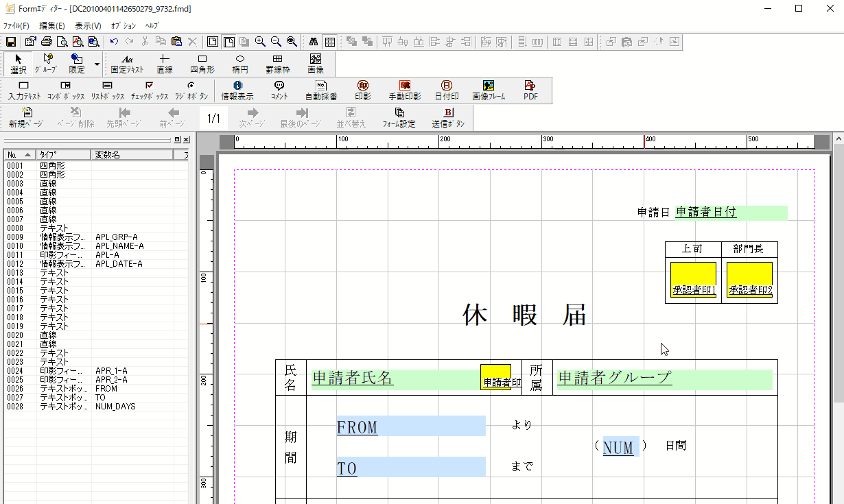Image resolution: width=844 pixels, height=504 pixels.
Task: Close the element list panel
Action: point(186,139)
